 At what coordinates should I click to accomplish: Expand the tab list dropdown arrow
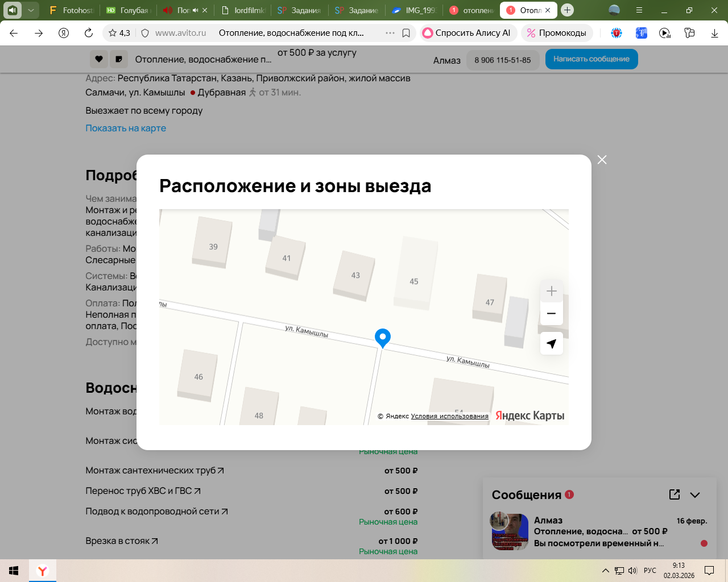31,10
